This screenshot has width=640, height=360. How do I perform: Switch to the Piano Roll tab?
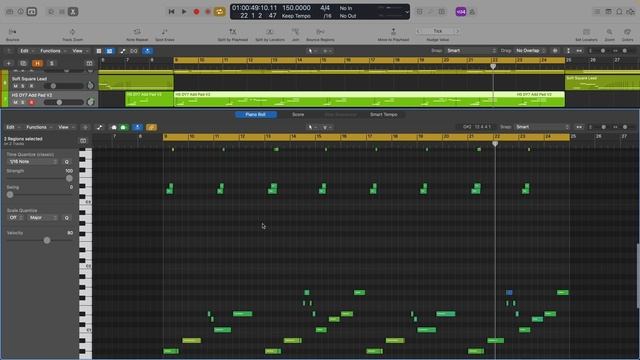click(x=256, y=115)
